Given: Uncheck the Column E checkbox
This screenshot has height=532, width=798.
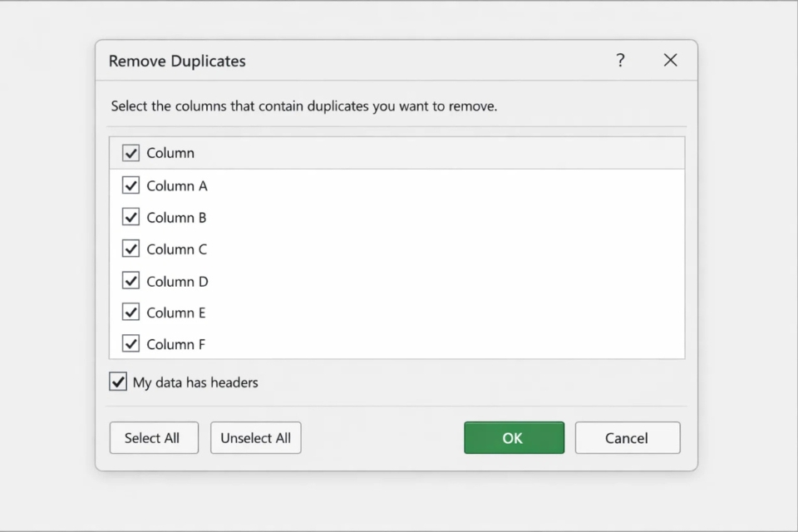Looking at the screenshot, I should (131, 312).
